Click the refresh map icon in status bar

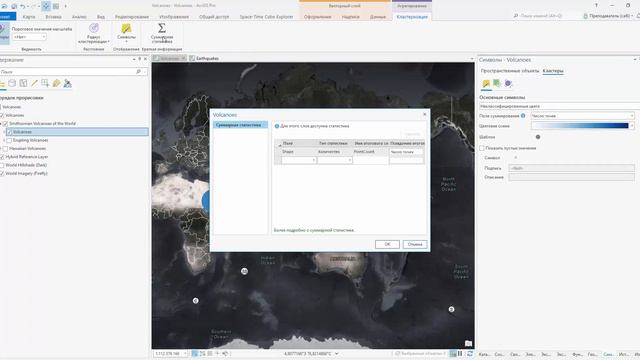click(470, 353)
